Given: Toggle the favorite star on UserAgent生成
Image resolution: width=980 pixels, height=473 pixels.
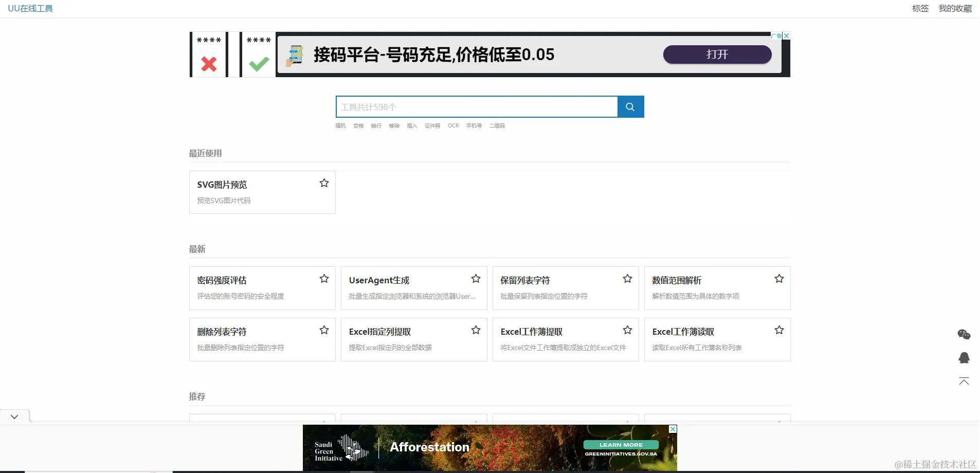Looking at the screenshot, I should 476,278.
